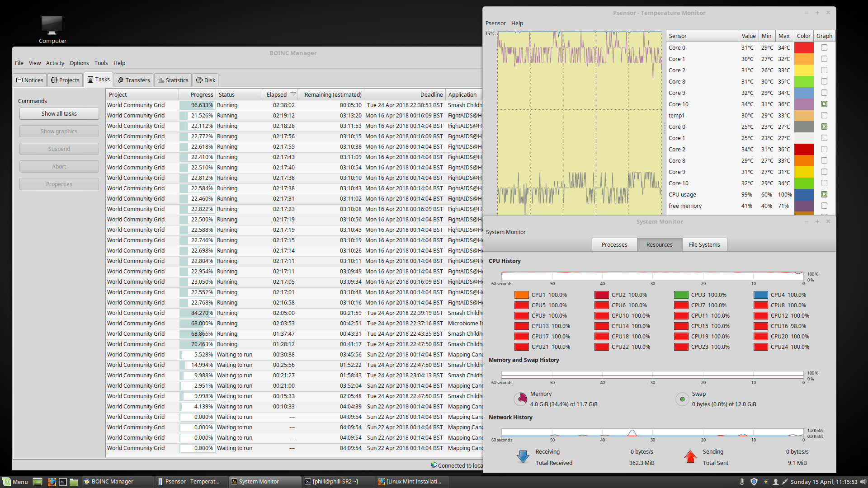Sort Psensor list by Sensor column header
The width and height of the screenshot is (868, 488).
[703, 36]
